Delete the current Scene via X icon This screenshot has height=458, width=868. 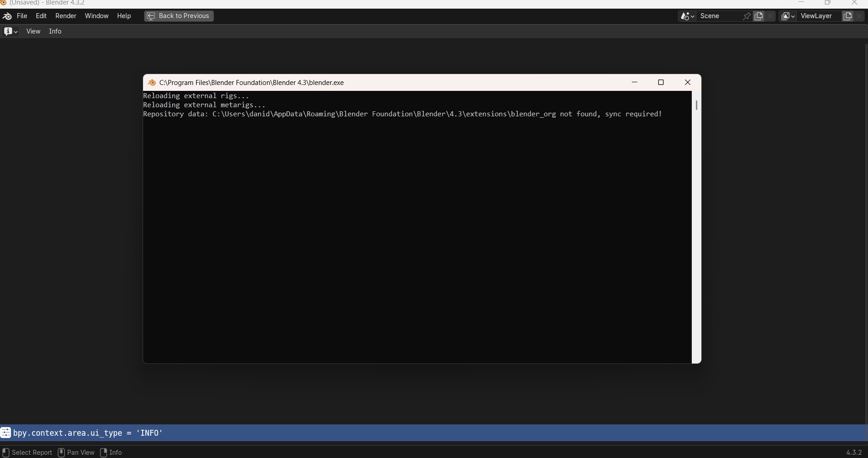coord(770,16)
